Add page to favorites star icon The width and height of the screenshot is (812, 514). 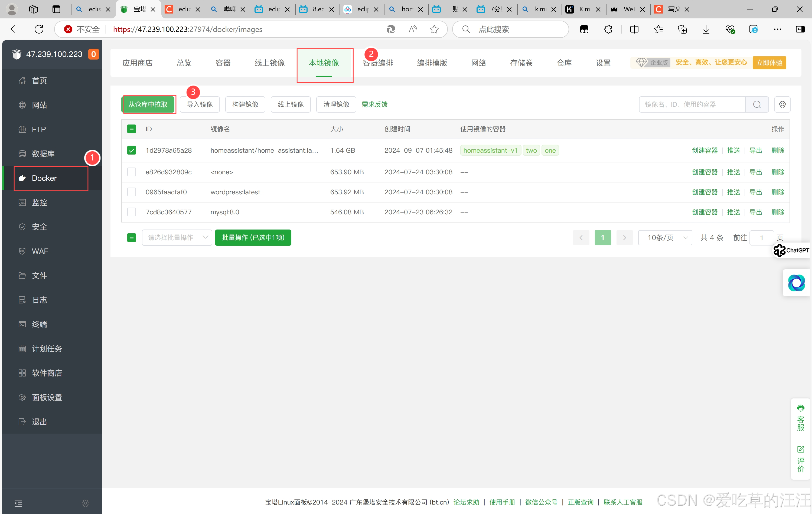(x=434, y=29)
